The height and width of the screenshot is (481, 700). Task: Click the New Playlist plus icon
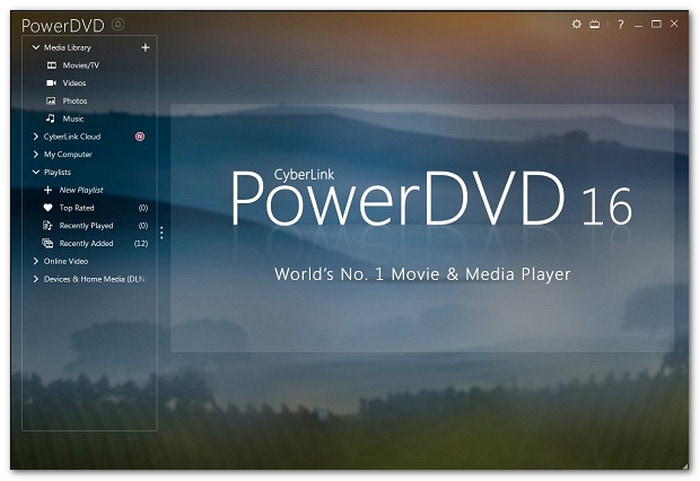[x=48, y=190]
